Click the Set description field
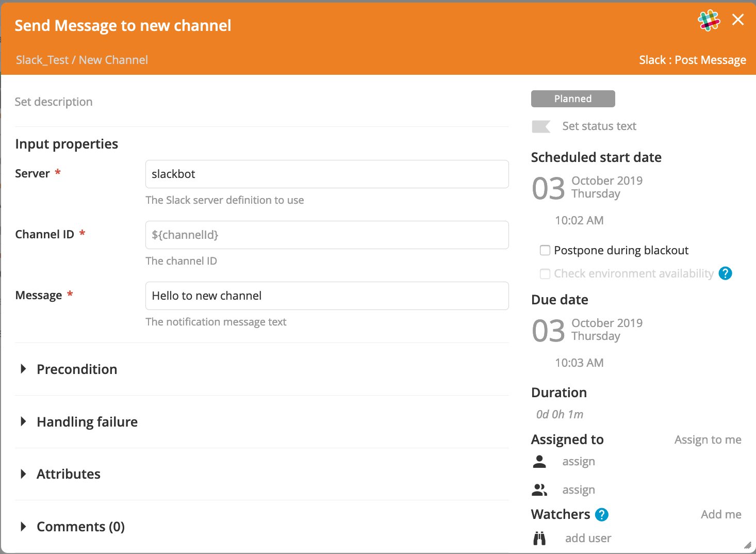Screen dimensions: 756x554 click(x=54, y=102)
